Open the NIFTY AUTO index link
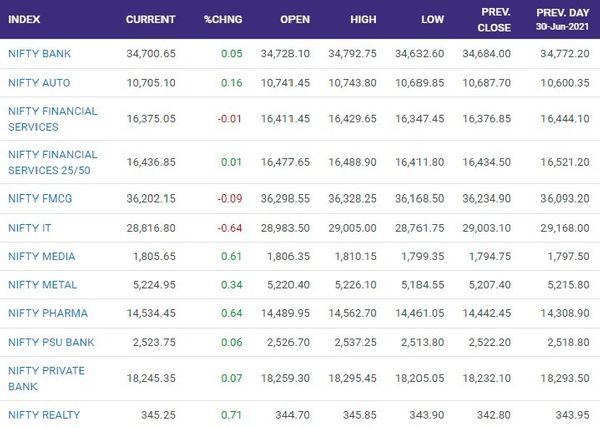 point(39,83)
